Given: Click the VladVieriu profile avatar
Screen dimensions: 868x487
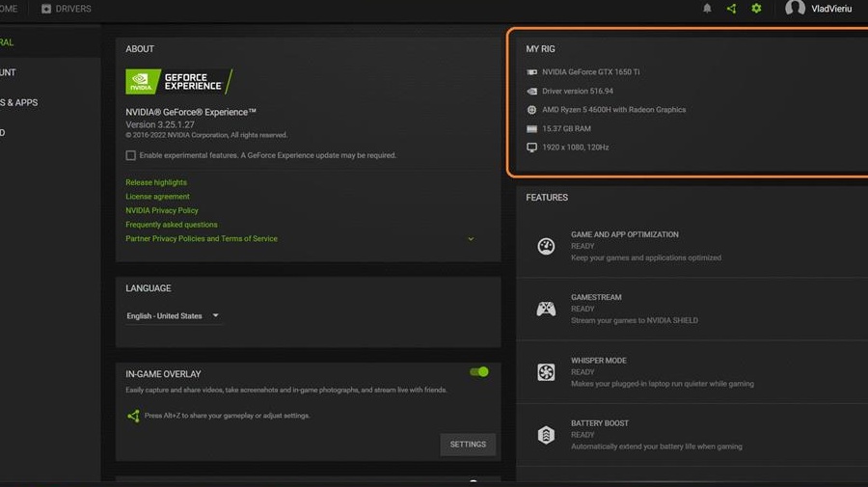Looking at the screenshot, I should (795, 9).
